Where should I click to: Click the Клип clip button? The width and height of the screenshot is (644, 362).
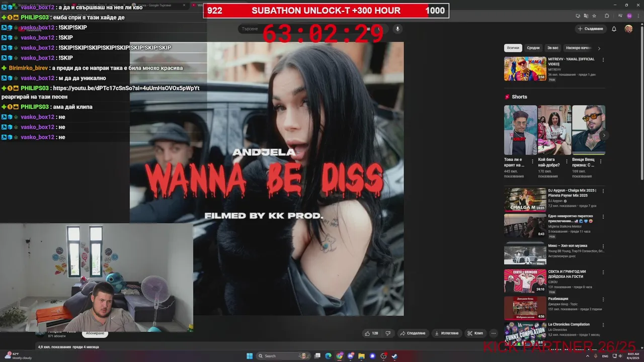(475, 333)
